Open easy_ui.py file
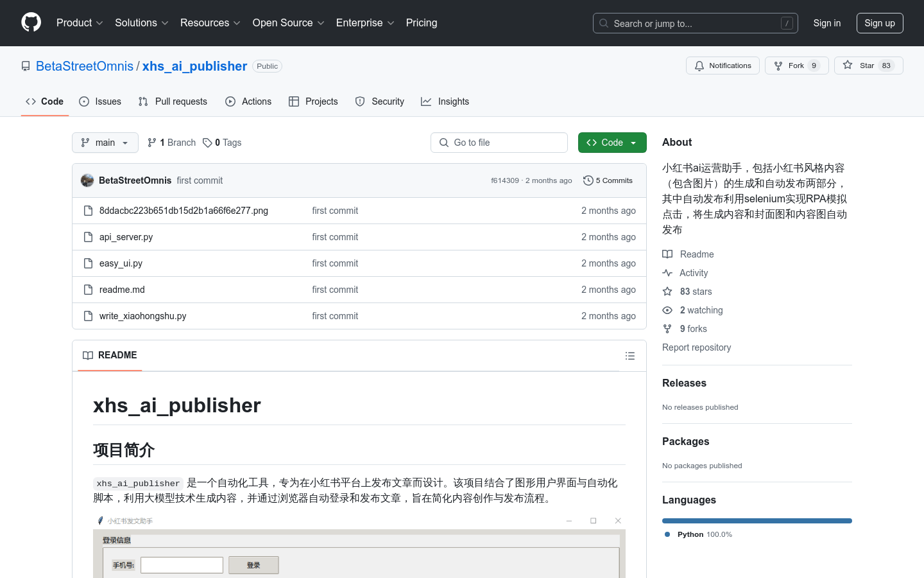The image size is (924, 578). point(121,263)
